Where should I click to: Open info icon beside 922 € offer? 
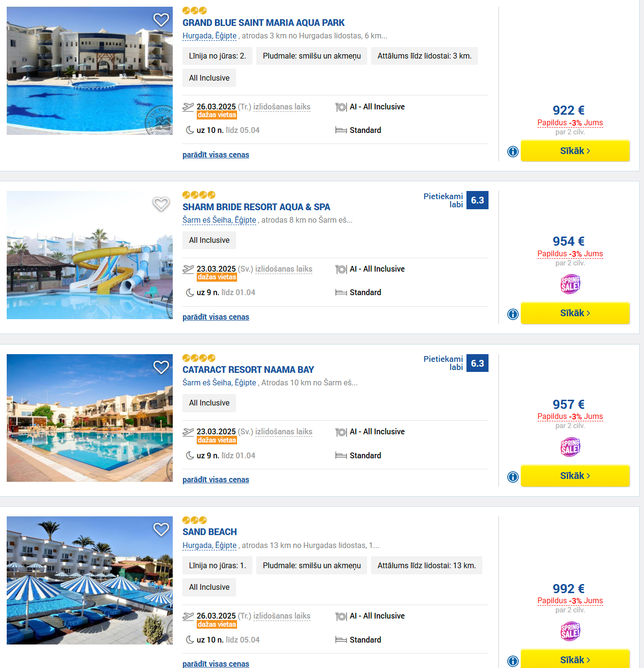(x=513, y=152)
